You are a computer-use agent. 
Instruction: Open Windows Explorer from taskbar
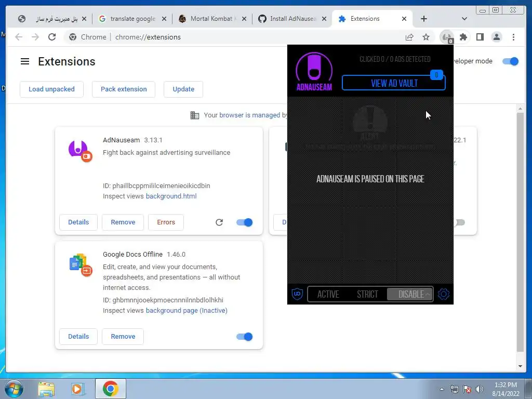point(46,389)
